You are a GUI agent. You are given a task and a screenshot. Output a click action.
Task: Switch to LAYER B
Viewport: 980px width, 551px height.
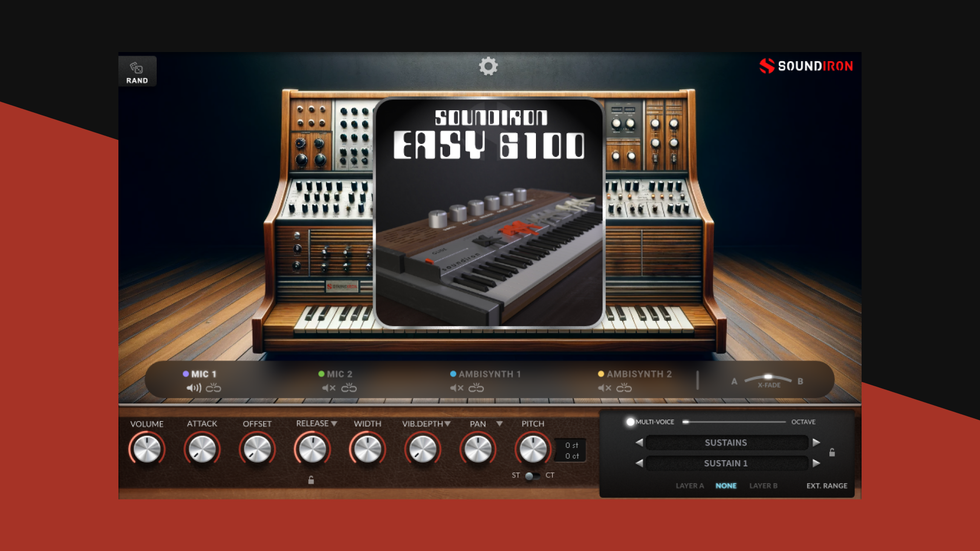pos(764,486)
